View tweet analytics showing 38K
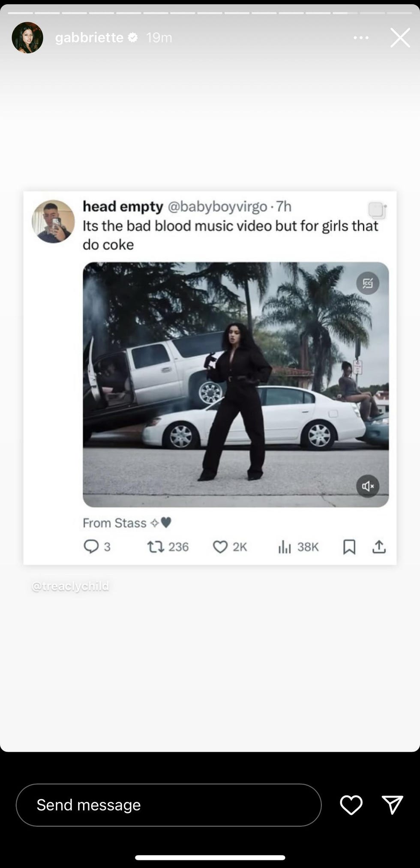 285,547
